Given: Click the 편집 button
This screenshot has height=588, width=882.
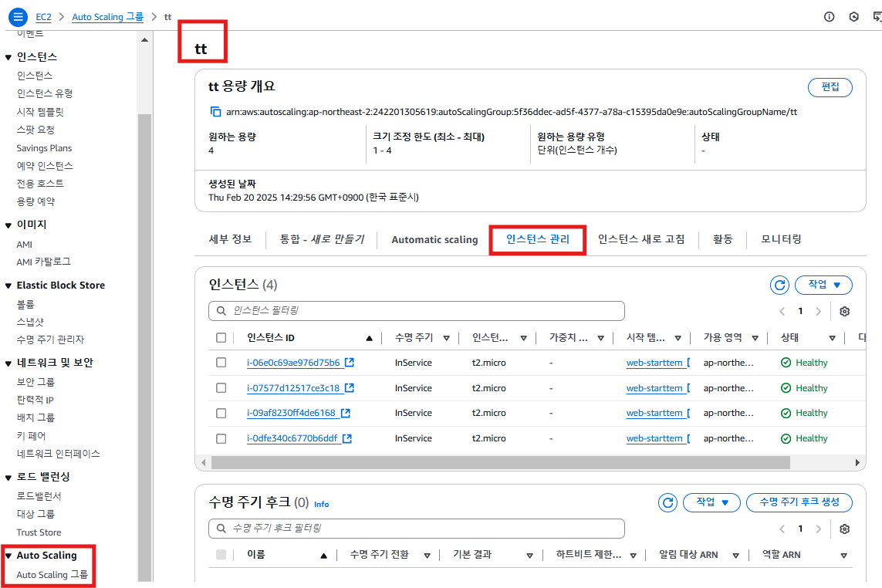Looking at the screenshot, I should [830, 87].
